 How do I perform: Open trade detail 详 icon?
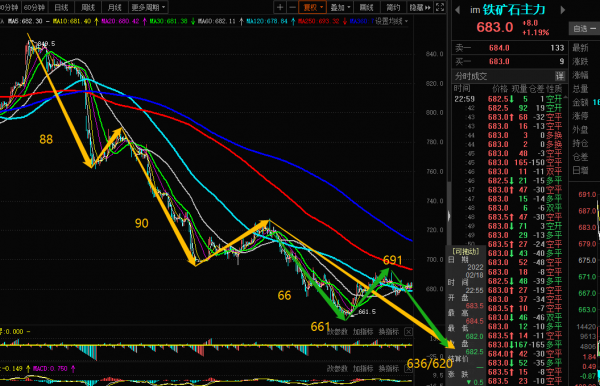(559, 76)
